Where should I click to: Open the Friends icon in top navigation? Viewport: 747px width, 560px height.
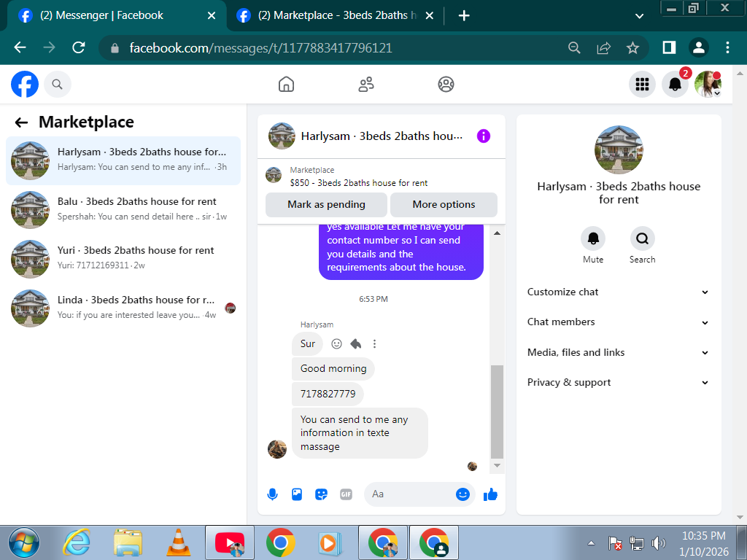[366, 85]
